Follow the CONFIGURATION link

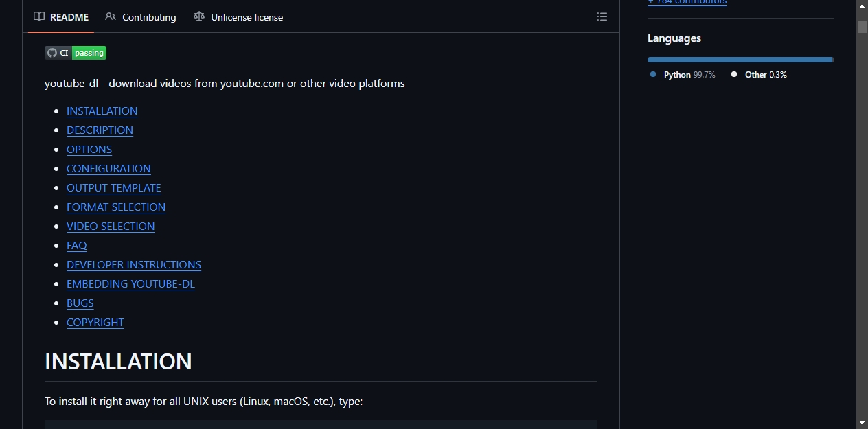coord(108,169)
